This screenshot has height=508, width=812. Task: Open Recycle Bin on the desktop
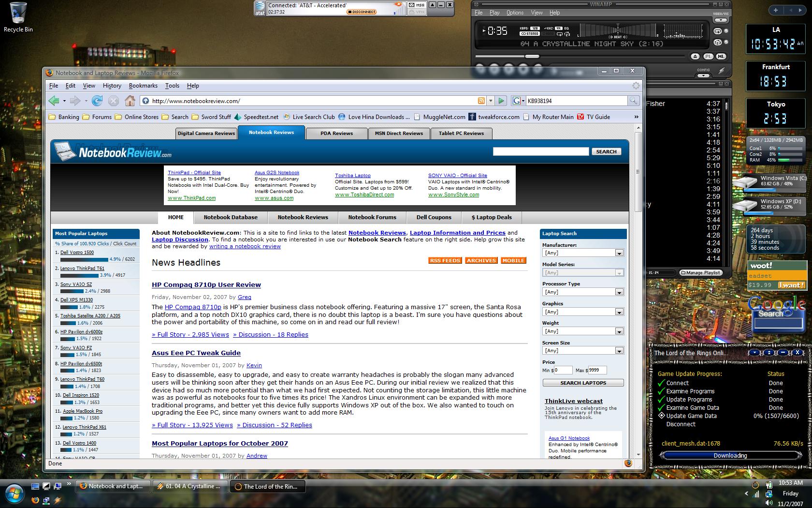18,17
